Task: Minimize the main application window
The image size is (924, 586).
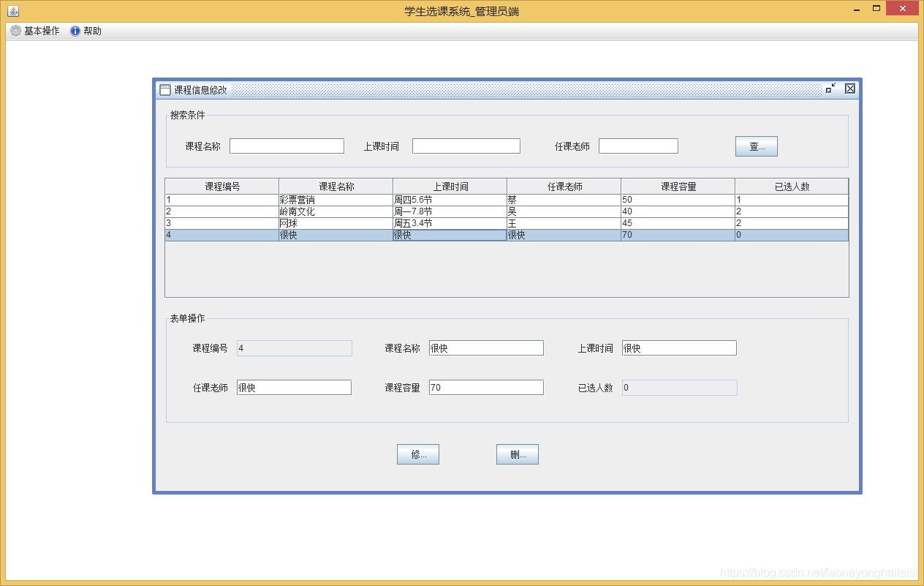Action: coord(857,10)
